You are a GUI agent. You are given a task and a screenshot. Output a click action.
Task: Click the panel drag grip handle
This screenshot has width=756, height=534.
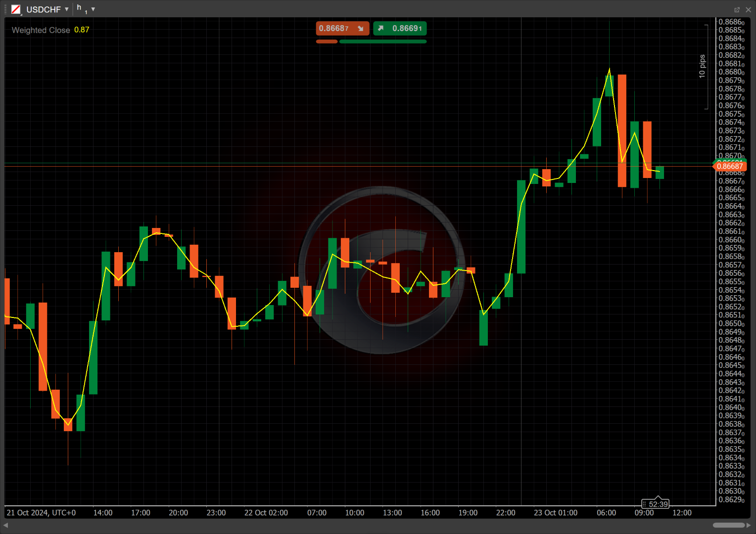[x=5, y=9]
